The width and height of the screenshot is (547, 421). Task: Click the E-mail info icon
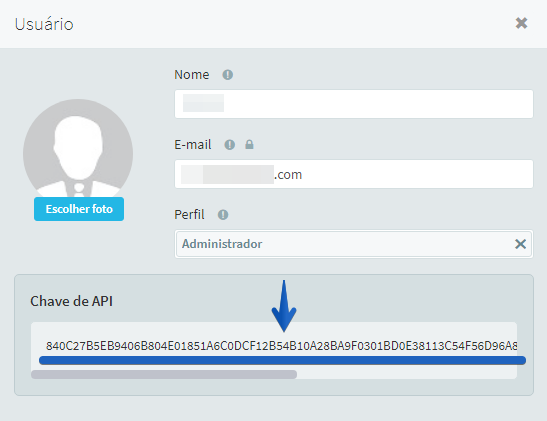click(x=230, y=144)
